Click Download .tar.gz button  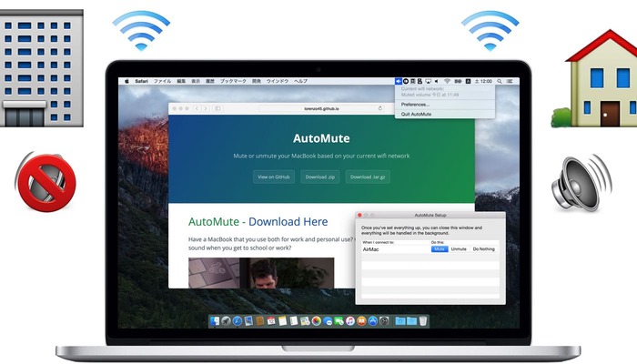point(368,177)
